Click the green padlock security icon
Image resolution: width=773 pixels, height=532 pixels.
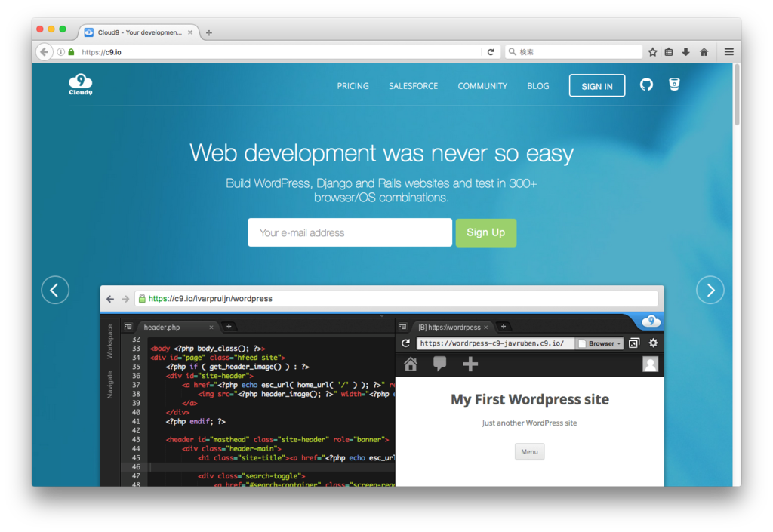coord(71,52)
